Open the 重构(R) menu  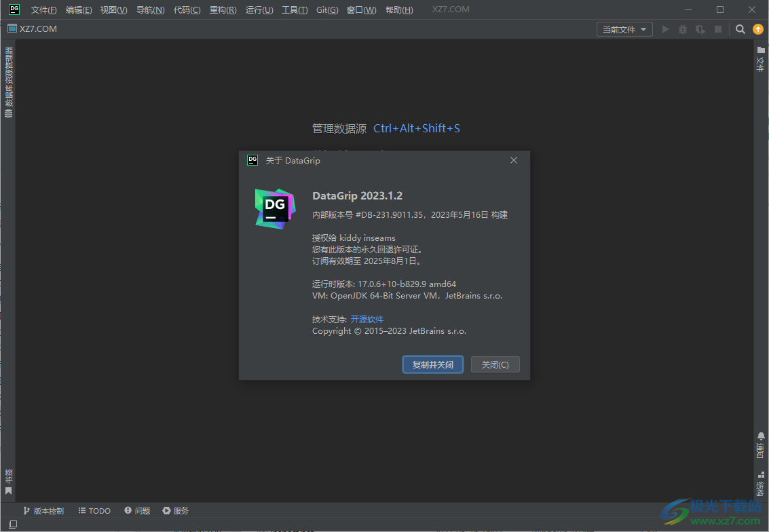(223, 9)
